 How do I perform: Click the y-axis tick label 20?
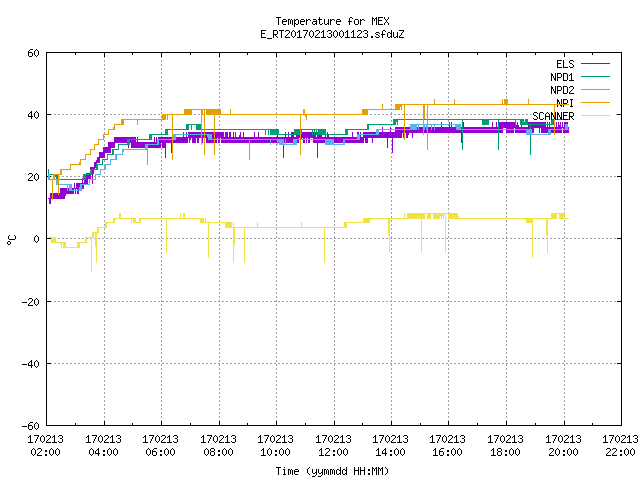pos(33,178)
